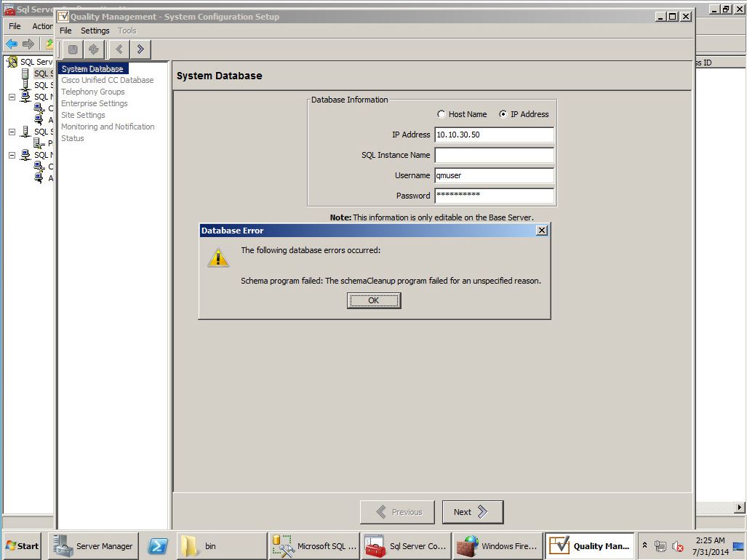Open the Tools menu
Viewport: 747px width, 560px height.
coord(127,31)
